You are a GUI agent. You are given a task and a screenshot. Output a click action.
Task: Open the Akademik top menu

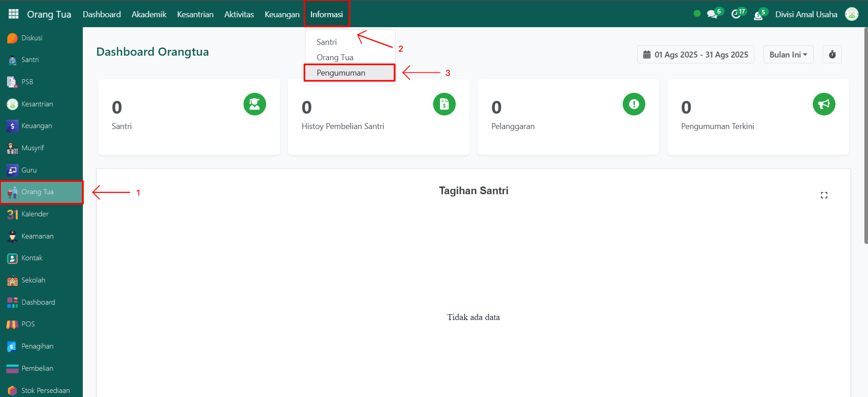pos(149,14)
